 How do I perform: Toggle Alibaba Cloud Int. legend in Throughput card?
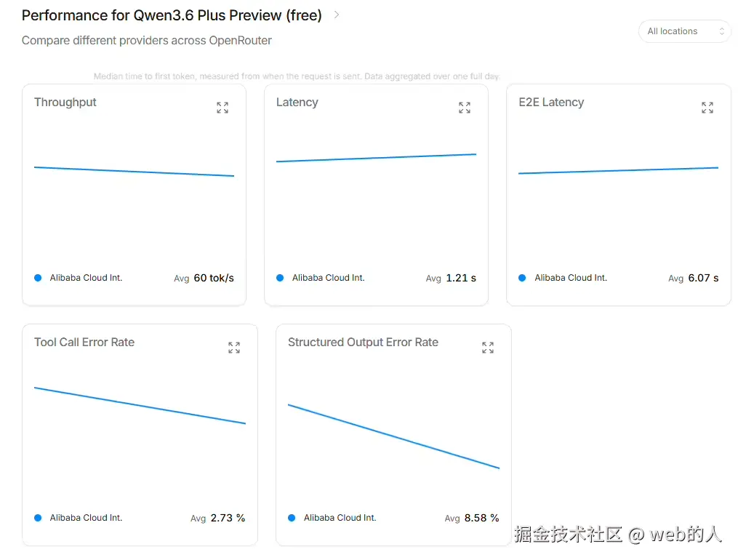[x=78, y=278]
